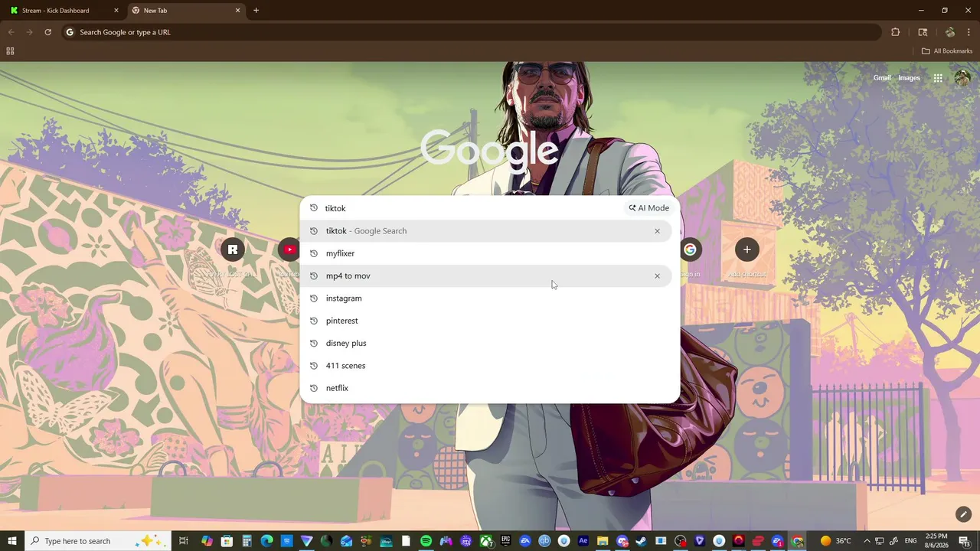Click the new tab plus button
This screenshot has height=551, width=980.
tap(256, 11)
